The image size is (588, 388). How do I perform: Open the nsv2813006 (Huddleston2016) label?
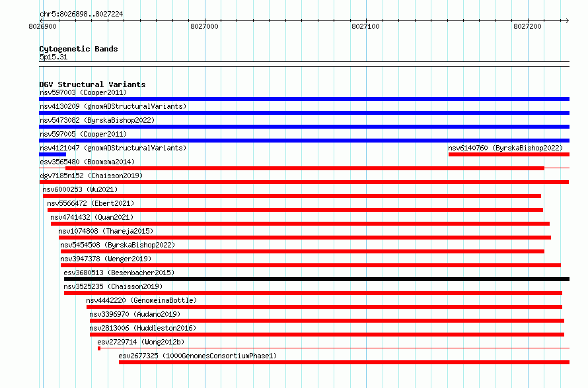pos(143,328)
